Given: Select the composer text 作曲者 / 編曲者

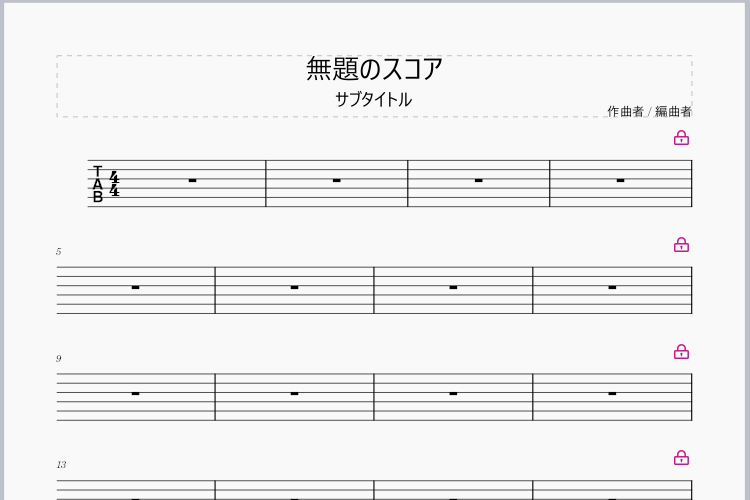Looking at the screenshot, I should [x=650, y=111].
